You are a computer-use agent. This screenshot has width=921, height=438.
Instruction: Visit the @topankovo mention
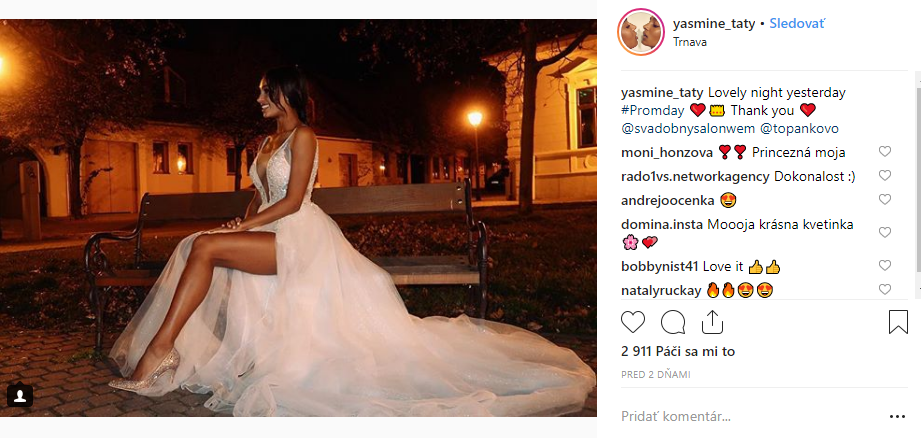[x=799, y=129]
